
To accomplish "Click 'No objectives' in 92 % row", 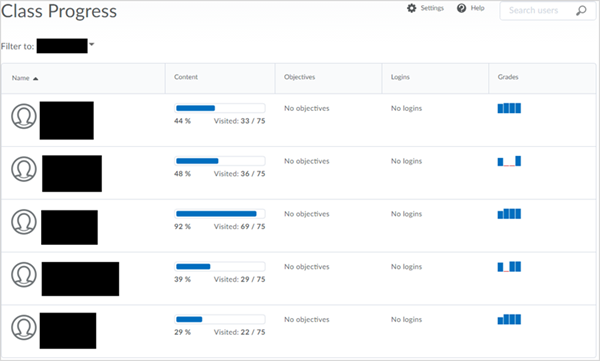I will (x=307, y=214).
